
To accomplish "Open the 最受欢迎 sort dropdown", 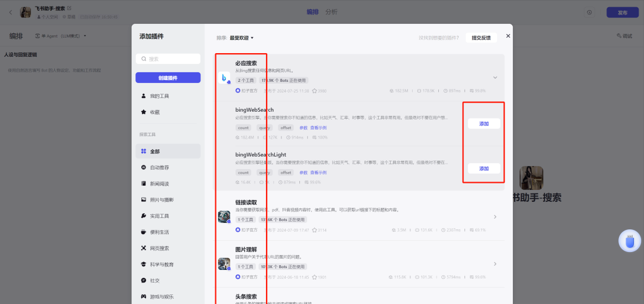I will [x=241, y=38].
